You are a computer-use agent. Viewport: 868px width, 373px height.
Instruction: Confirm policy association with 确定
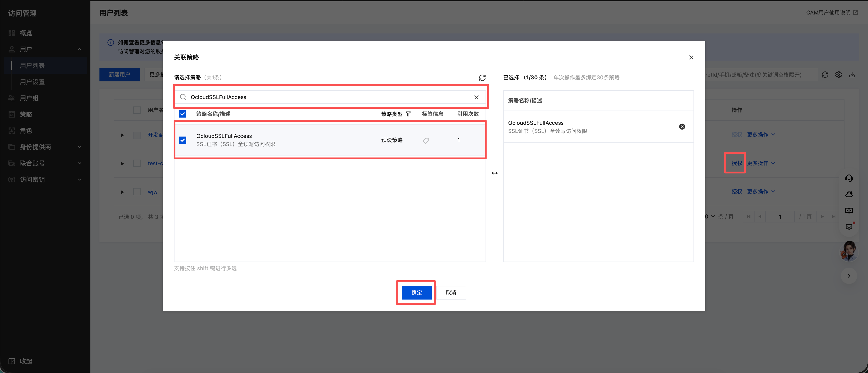tap(416, 293)
